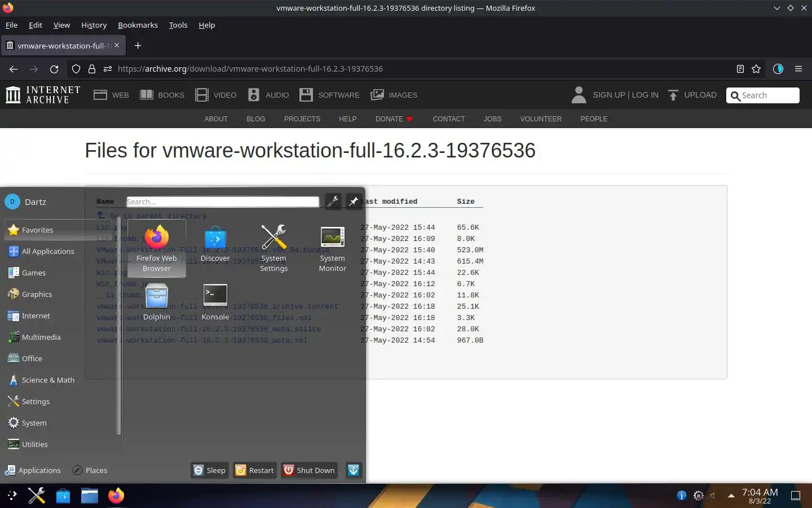
Task: Launch Konsole terminal from favorites
Action: [215, 303]
